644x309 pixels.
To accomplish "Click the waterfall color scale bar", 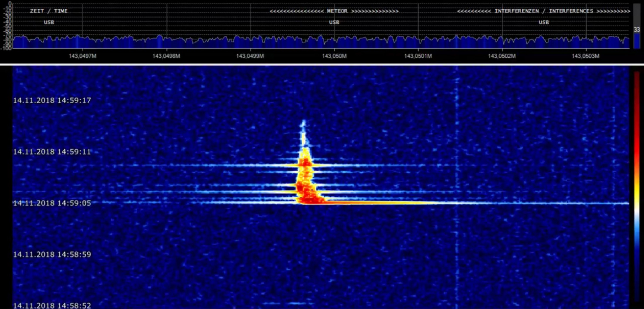I will pos(637,187).
